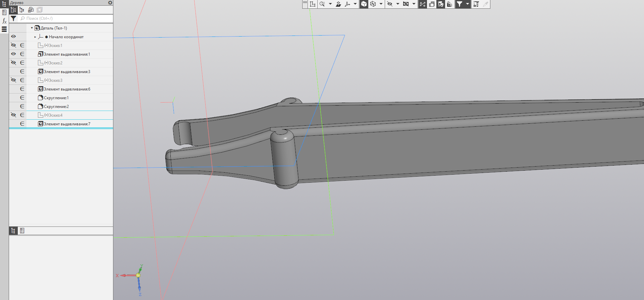This screenshot has width=644, height=300.
Task: Switch to wireframe cube display mode
Action: 373,4
